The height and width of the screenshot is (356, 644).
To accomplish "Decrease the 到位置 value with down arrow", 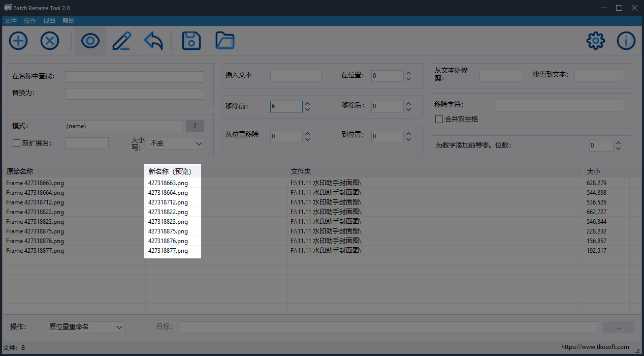I will tap(408, 139).
